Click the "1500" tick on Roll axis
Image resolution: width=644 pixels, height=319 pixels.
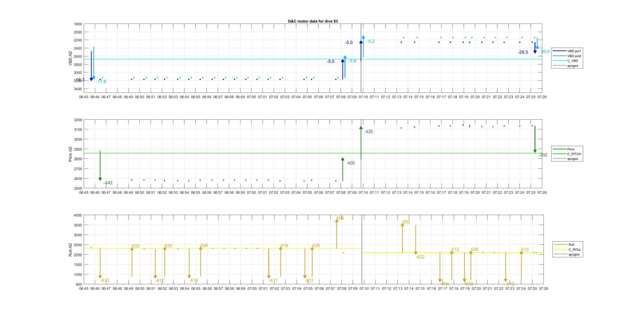point(78,265)
